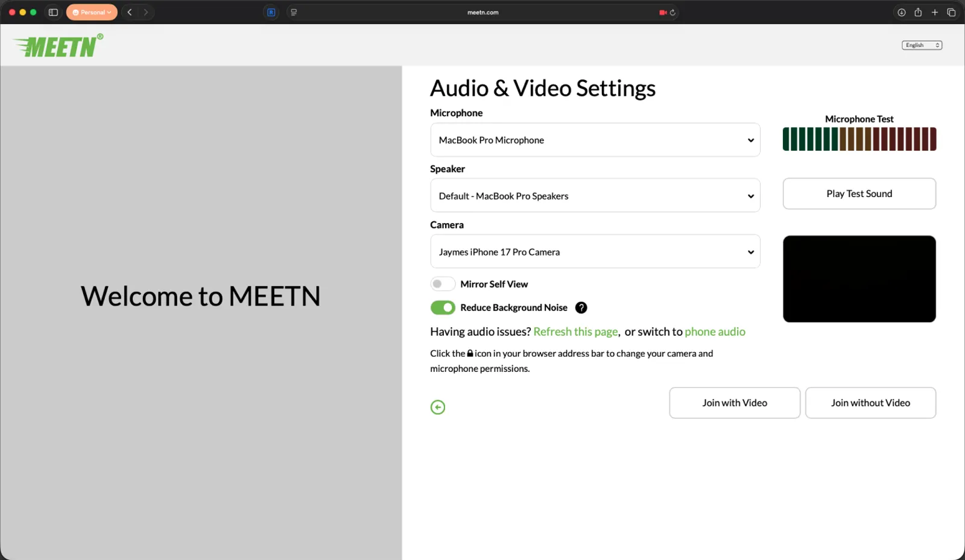
Task: Click the Microphone Test level meter
Action: (859, 139)
